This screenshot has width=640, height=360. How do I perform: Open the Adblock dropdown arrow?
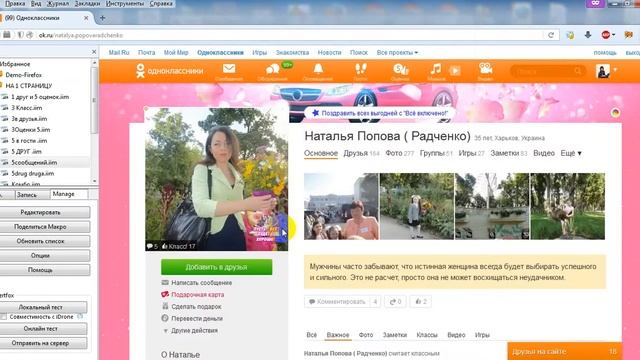coord(613,36)
